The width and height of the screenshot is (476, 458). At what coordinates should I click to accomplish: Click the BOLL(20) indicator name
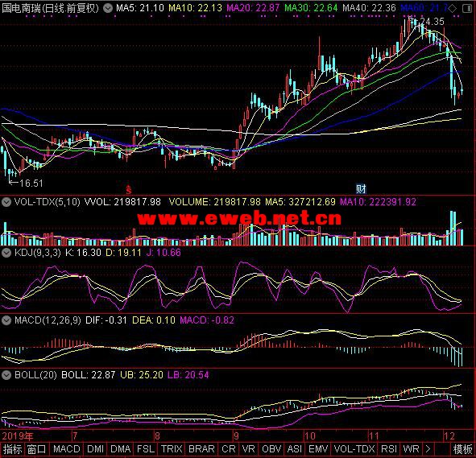pyautogui.click(x=35, y=375)
